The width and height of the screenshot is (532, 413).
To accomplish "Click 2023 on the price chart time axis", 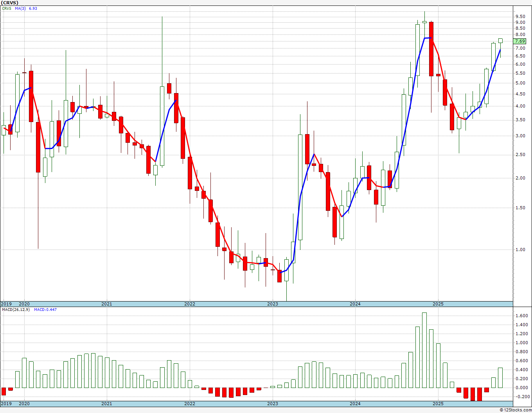I will [x=273, y=304].
